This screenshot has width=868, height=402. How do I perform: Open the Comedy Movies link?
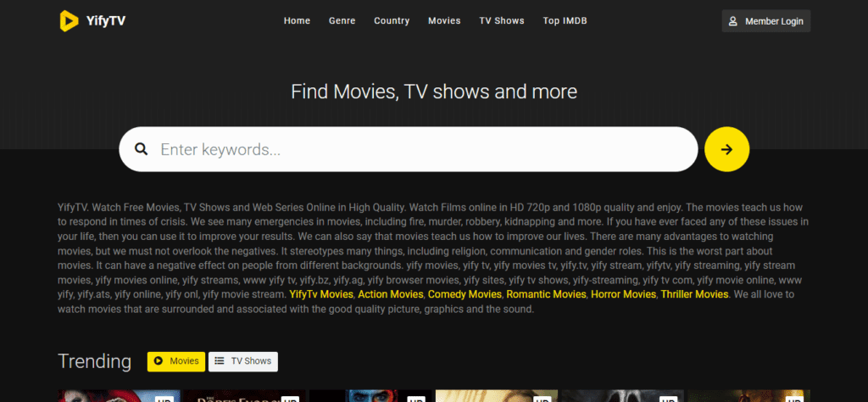pos(465,294)
